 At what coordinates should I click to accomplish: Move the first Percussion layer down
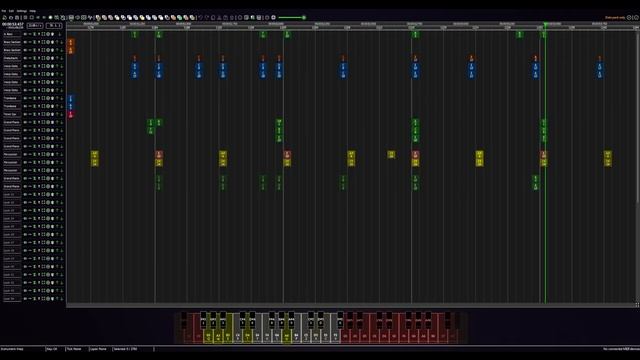(x=62, y=154)
